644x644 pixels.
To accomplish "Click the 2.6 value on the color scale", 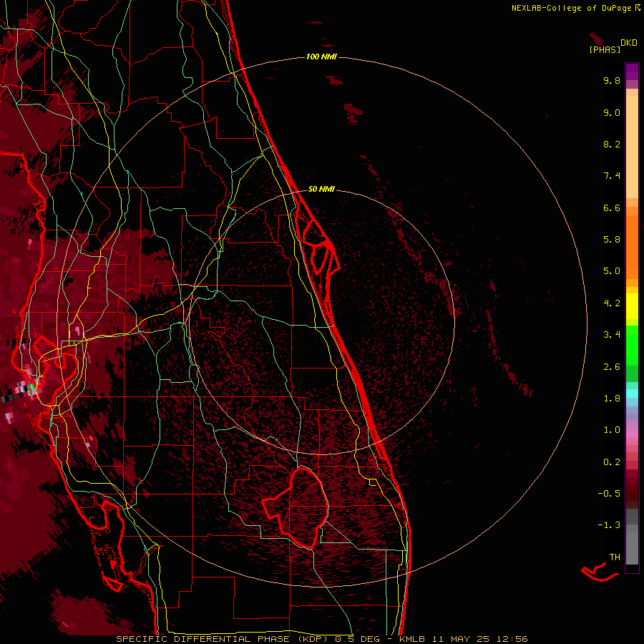I will (x=612, y=367).
